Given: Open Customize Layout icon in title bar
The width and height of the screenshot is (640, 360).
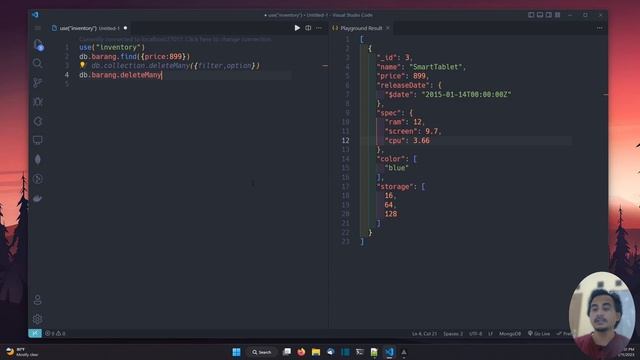Looking at the screenshot, I should (558, 15).
